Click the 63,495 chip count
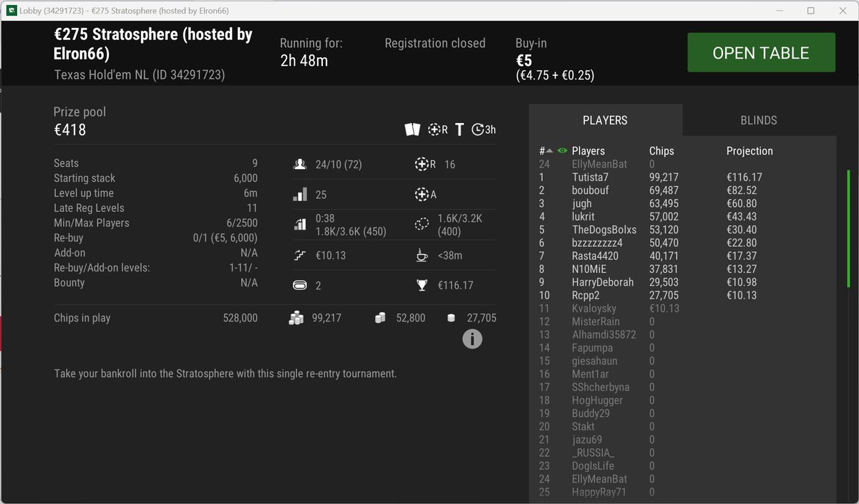Screen dimensions: 859x504 click(x=664, y=203)
